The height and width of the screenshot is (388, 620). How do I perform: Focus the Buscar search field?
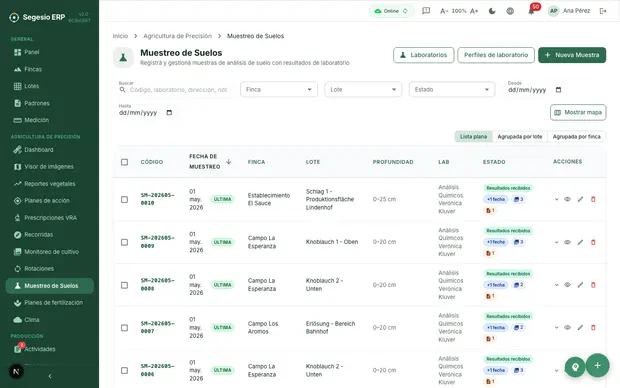point(174,90)
